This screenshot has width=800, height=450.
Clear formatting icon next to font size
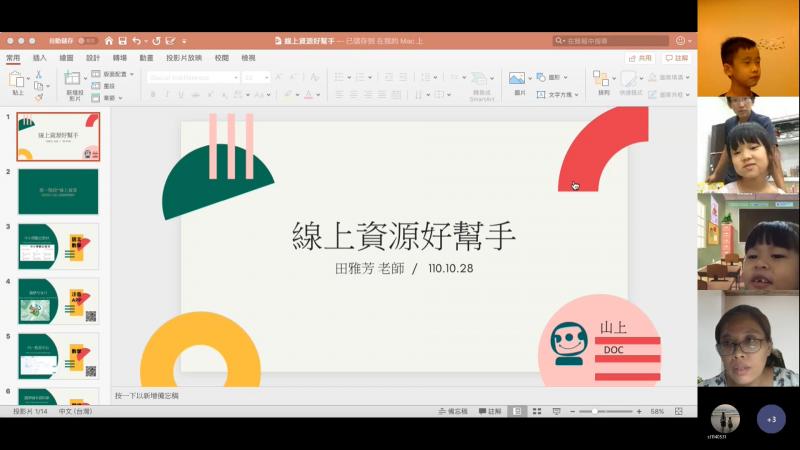[314, 77]
